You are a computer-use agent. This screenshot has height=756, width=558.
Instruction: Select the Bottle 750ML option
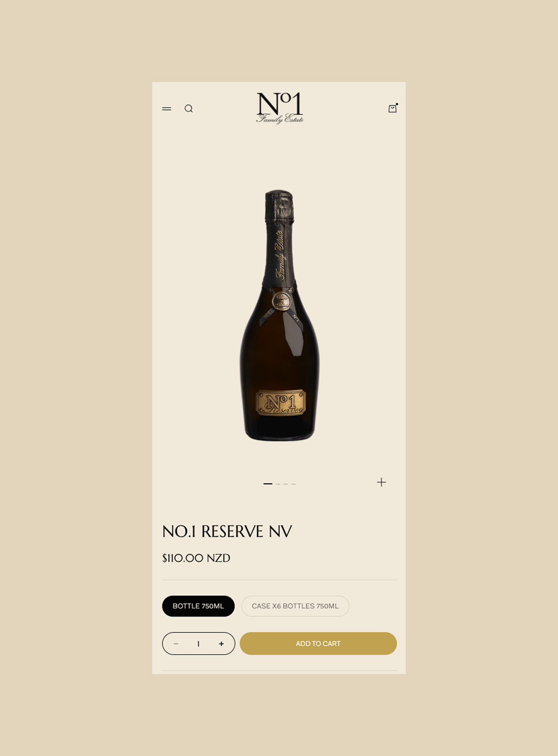tap(199, 606)
